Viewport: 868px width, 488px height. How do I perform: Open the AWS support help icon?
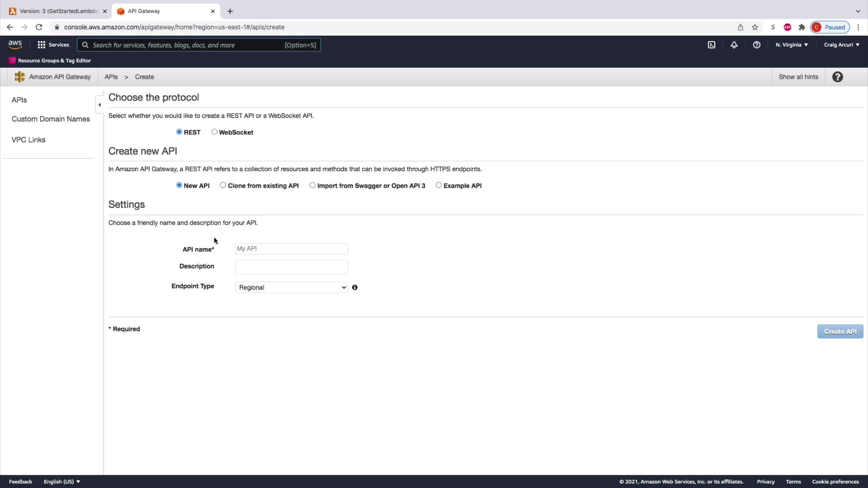coord(756,45)
